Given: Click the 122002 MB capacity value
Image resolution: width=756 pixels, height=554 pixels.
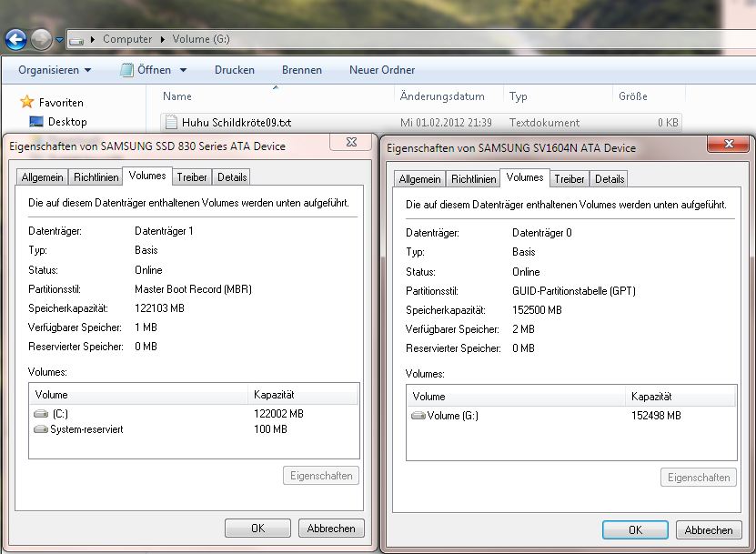Looking at the screenshot, I should [278, 414].
